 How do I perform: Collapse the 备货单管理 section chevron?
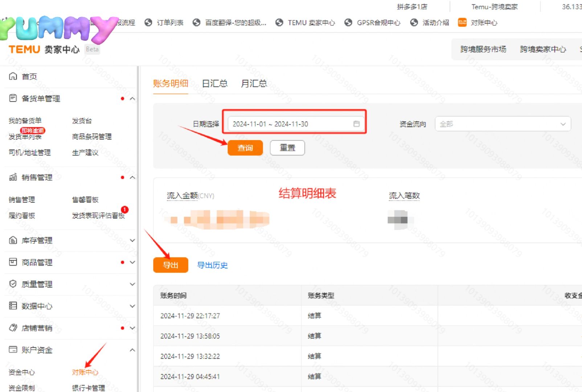coord(132,98)
